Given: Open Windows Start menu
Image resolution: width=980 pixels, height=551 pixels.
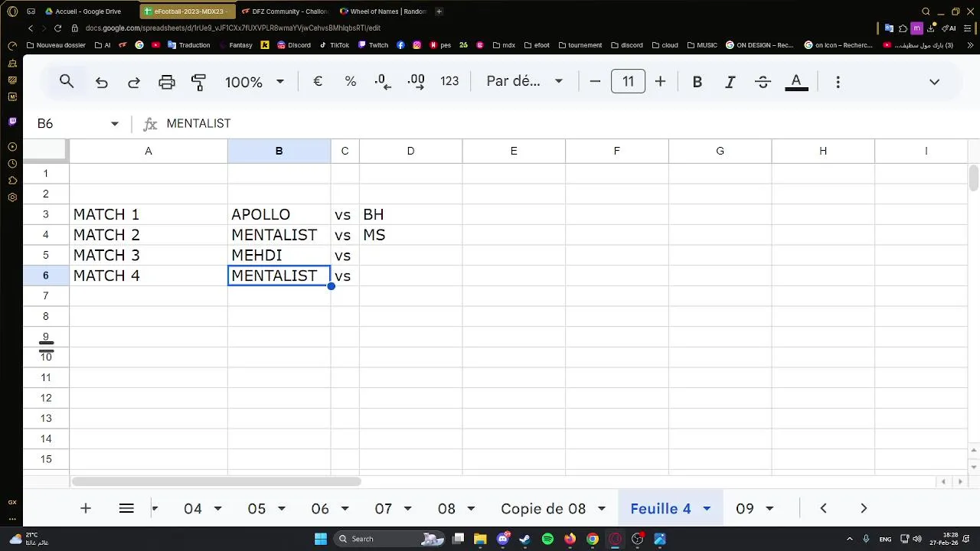Looking at the screenshot, I should coord(321,539).
